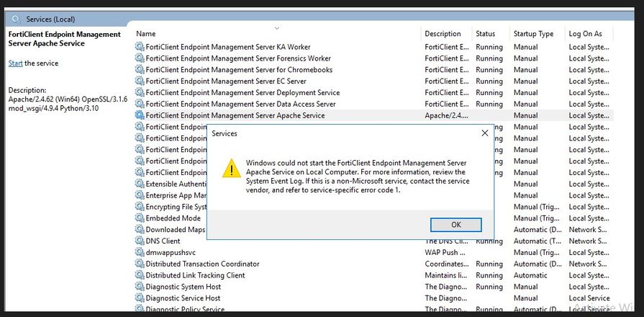Sort by the Description column header
This screenshot has height=317, width=644.
[x=443, y=34]
